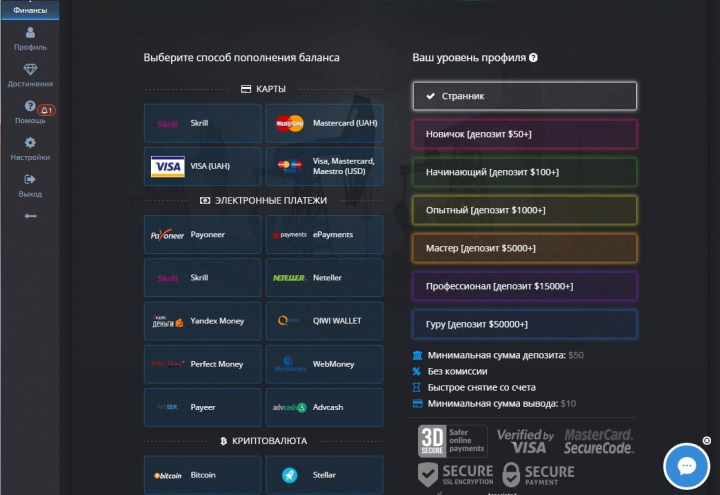
Task: Select Yandex Money payment option
Action: coord(202,321)
